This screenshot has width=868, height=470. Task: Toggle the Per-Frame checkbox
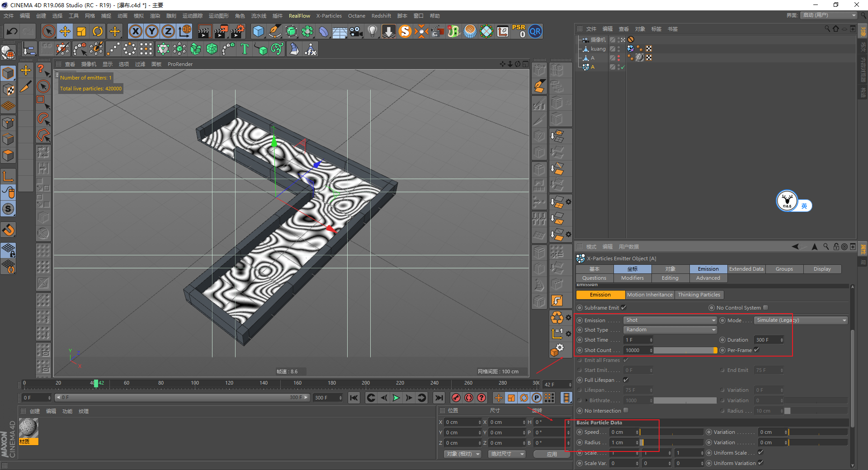(x=757, y=350)
